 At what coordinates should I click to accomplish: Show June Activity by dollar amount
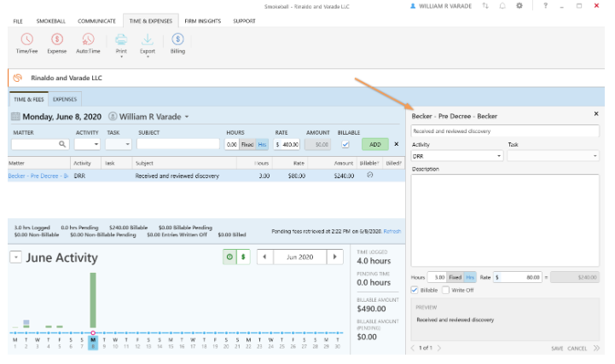pyautogui.click(x=243, y=257)
